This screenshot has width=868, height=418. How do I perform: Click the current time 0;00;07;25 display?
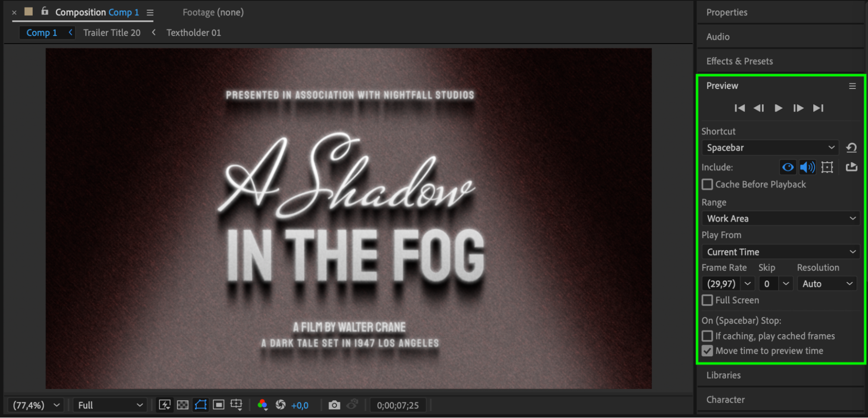coord(397,405)
